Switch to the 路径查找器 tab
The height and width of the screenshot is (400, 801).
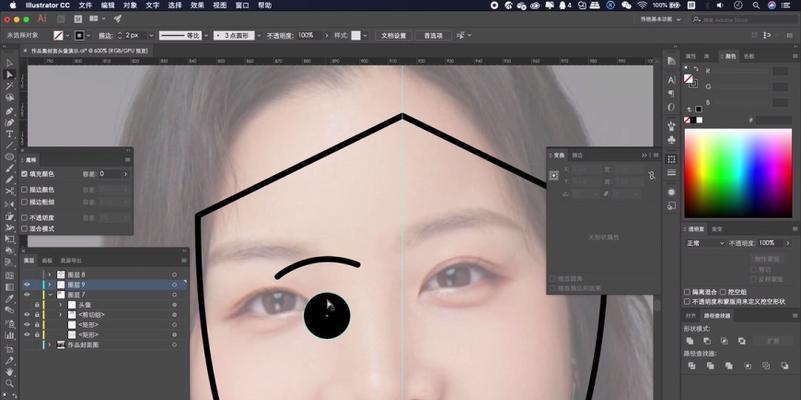(717, 316)
